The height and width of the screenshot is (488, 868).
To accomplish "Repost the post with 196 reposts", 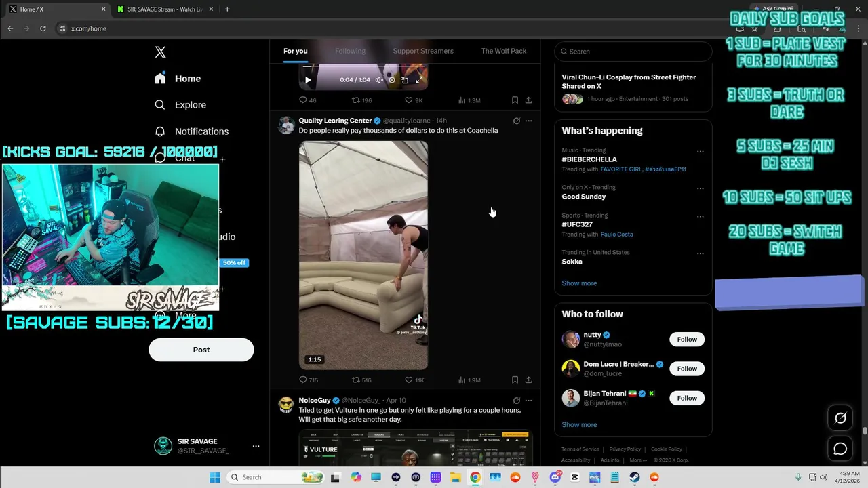I will coord(361,100).
